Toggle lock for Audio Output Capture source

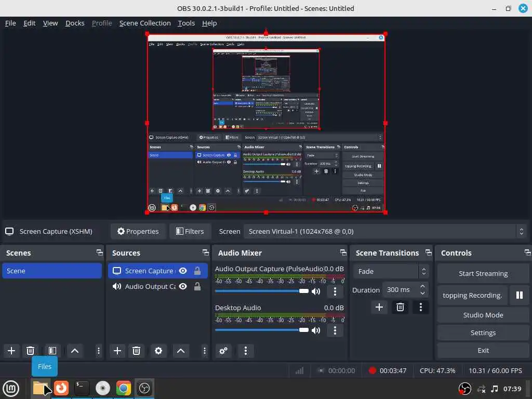[197, 286]
